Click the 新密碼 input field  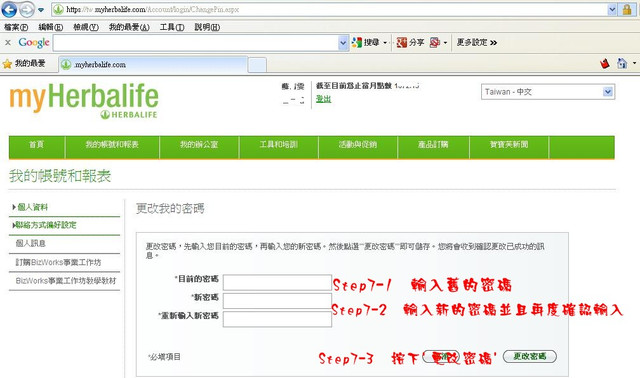277,301
